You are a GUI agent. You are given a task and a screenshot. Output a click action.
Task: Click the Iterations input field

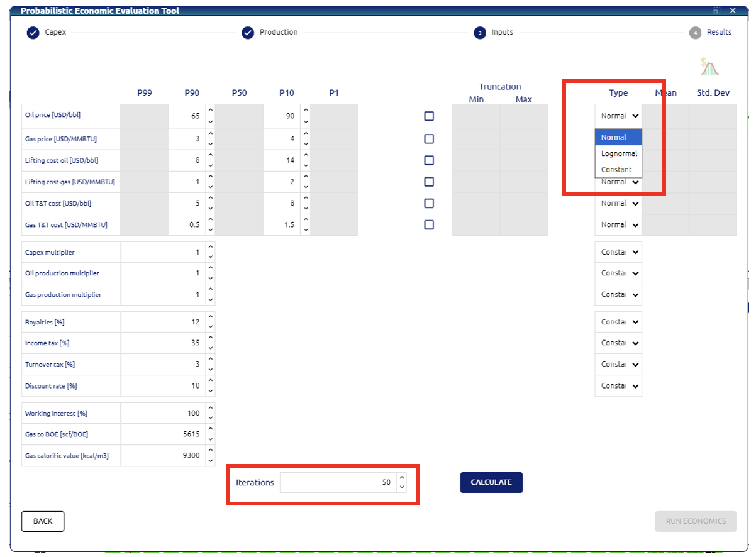(338, 483)
